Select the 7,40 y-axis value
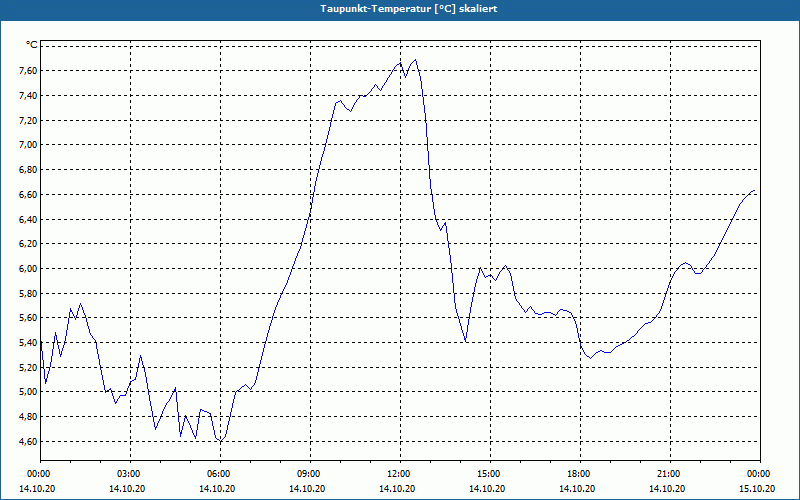Viewport: 800px width, 500px height. pos(28,95)
